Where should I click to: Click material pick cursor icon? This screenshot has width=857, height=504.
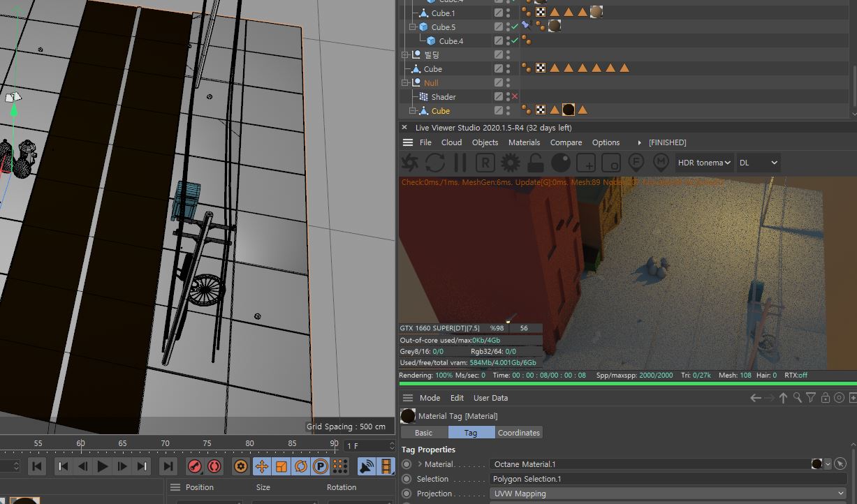[x=840, y=464]
